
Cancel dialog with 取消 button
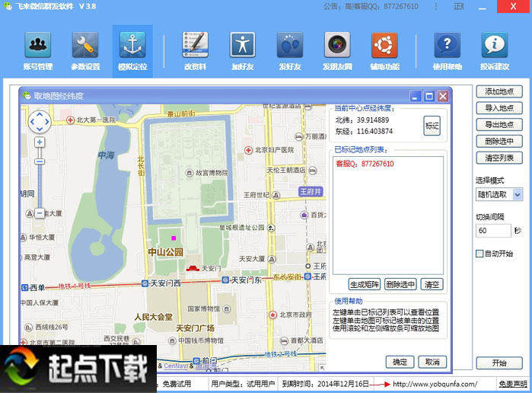(x=432, y=362)
